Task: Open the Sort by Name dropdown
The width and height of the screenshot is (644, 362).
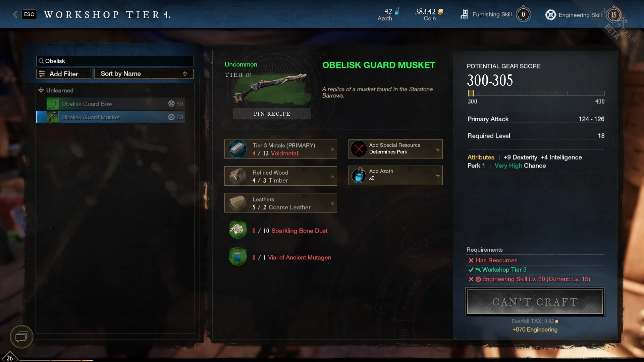Action: click(144, 74)
